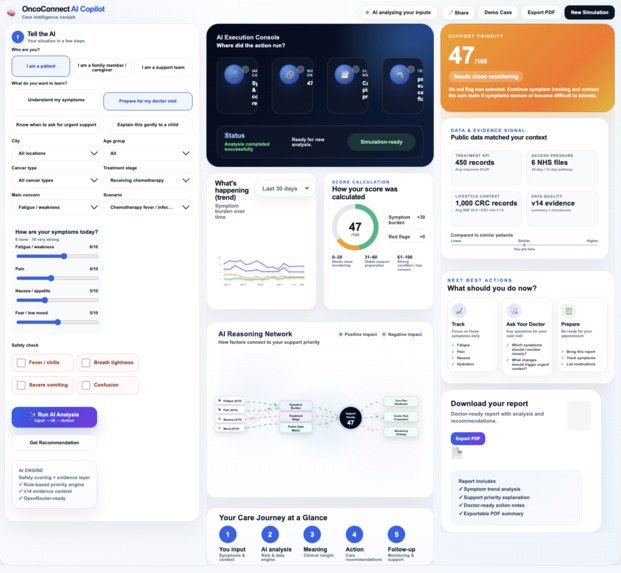Click the Simulation-ready status pill
621x573 pixels.
[x=381, y=142]
